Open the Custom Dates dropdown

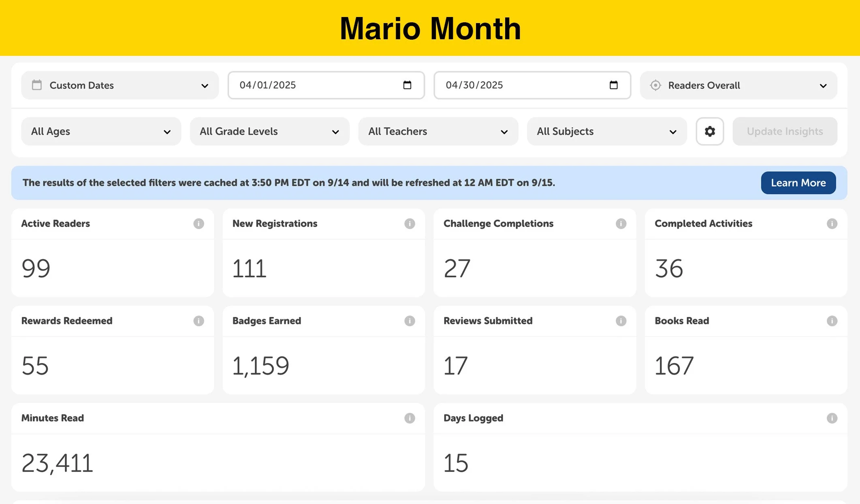point(120,85)
